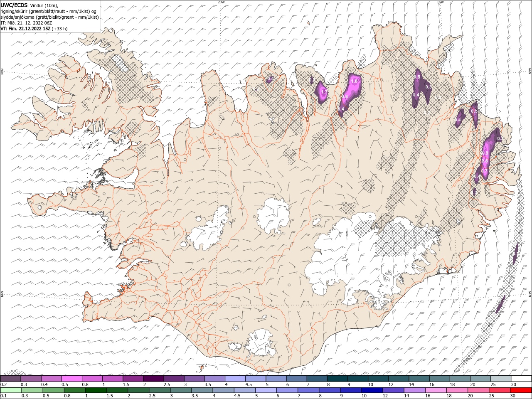Click the 20W longitude label
The height and width of the screenshot is (399, 532).
(221, 2)
